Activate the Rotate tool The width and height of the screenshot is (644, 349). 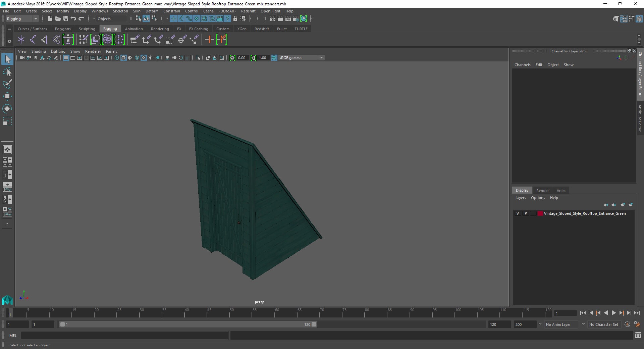(x=7, y=109)
